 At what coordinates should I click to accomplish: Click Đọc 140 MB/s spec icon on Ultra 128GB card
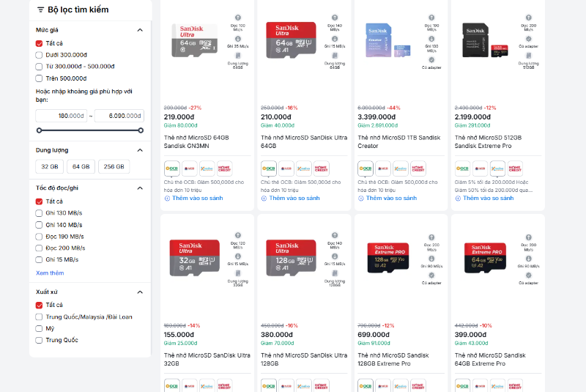click(335, 235)
